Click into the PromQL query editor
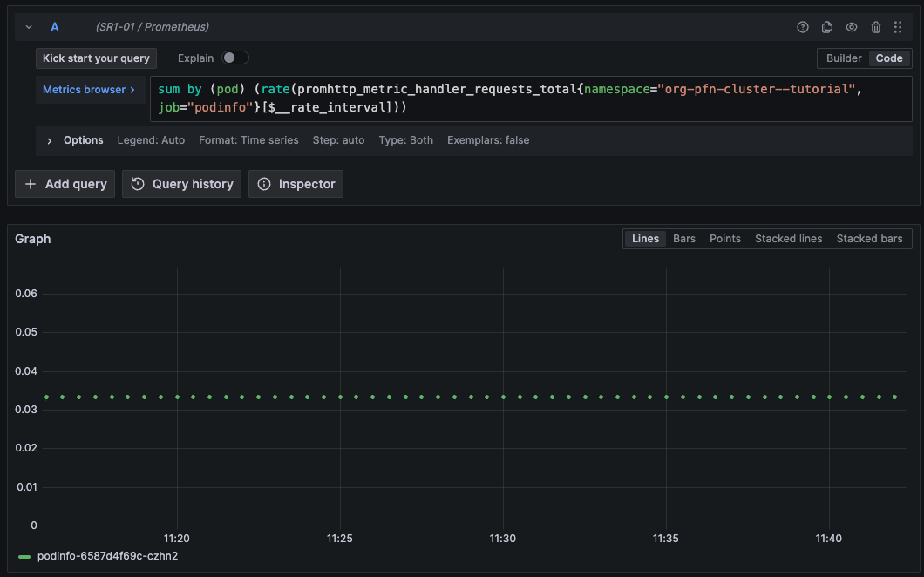 [x=531, y=98]
